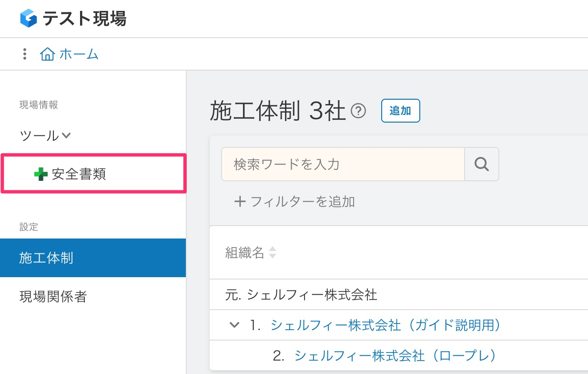
Task: Sort by 組織名 using sort arrows
Action: click(x=273, y=252)
